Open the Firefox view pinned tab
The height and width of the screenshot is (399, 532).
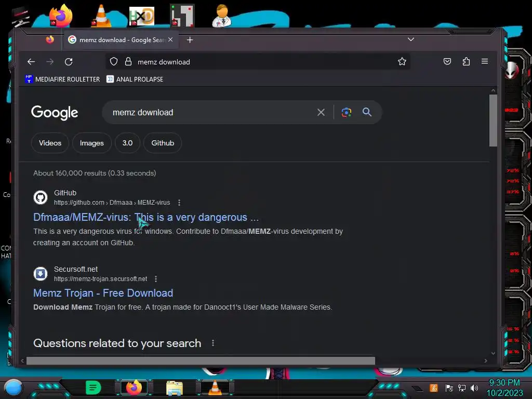(50, 39)
